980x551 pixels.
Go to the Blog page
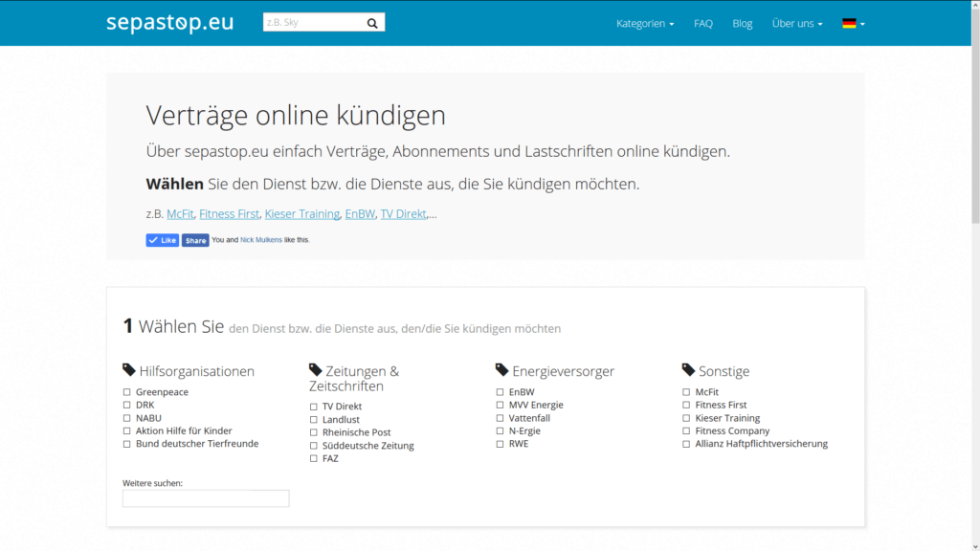tap(743, 24)
